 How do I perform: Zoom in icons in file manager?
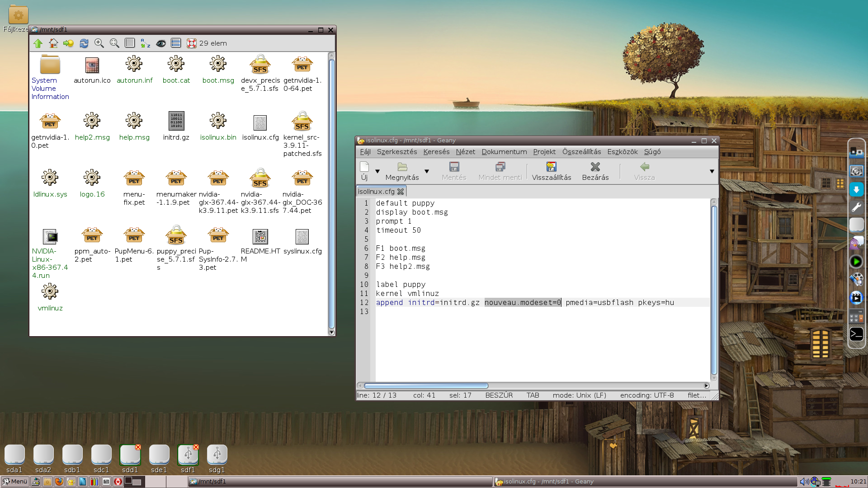coord(99,43)
